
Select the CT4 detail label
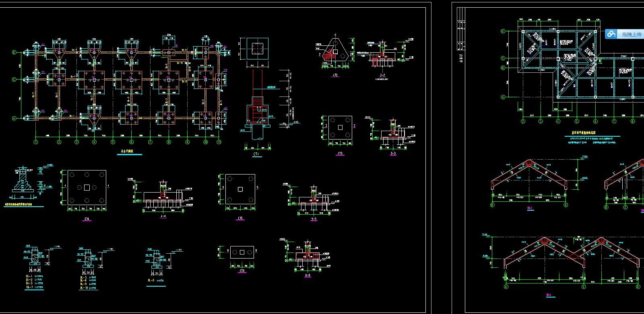(87, 219)
